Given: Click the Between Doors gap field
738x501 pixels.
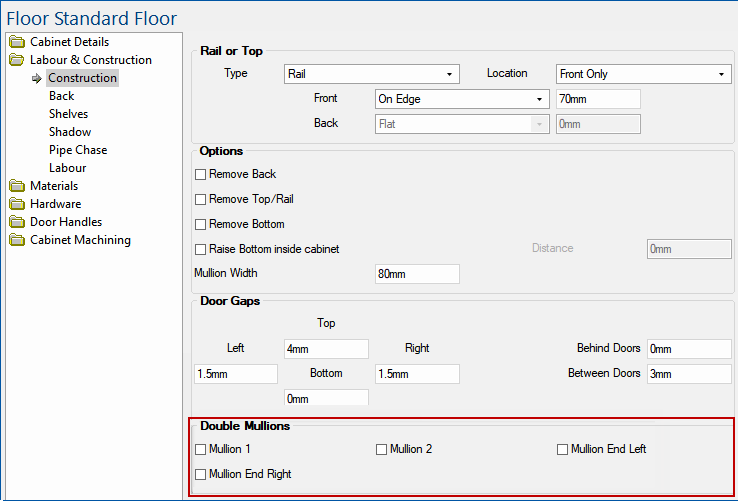Looking at the screenshot, I should (688, 374).
